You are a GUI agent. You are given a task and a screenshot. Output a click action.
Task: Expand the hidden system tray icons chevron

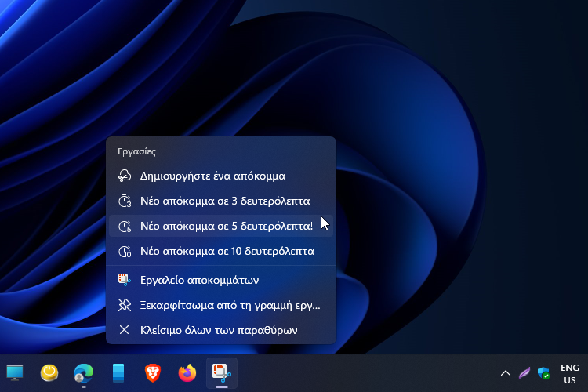(506, 373)
